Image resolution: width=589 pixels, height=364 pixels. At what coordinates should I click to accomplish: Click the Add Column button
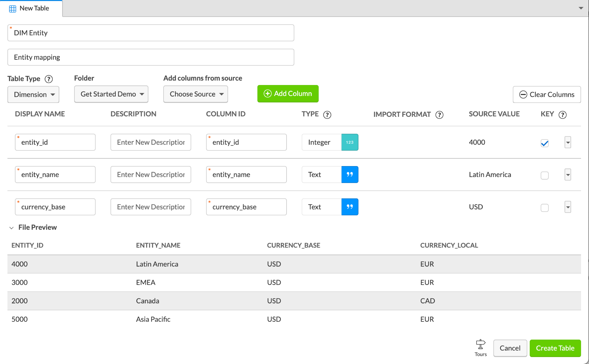pyautogui.click(x=288, y=94)
